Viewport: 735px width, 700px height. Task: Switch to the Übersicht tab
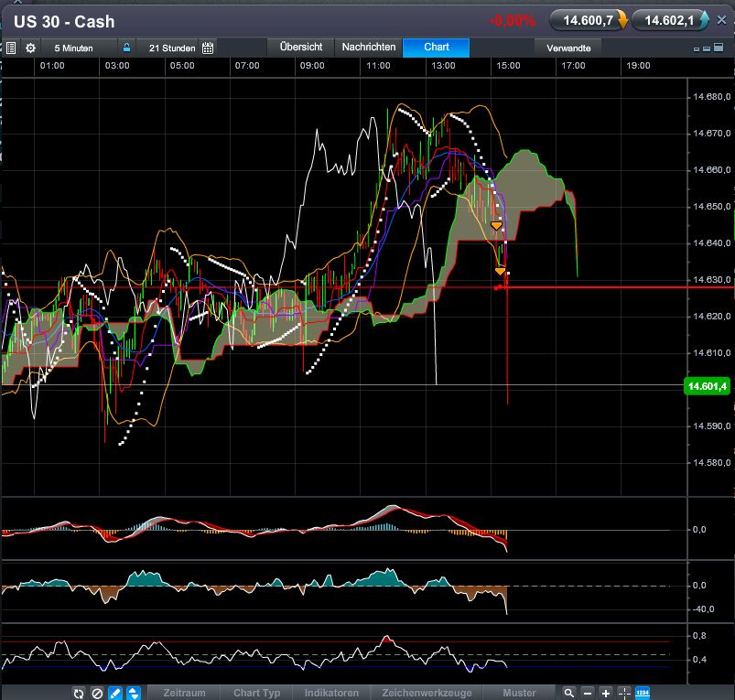coord(300,47)
